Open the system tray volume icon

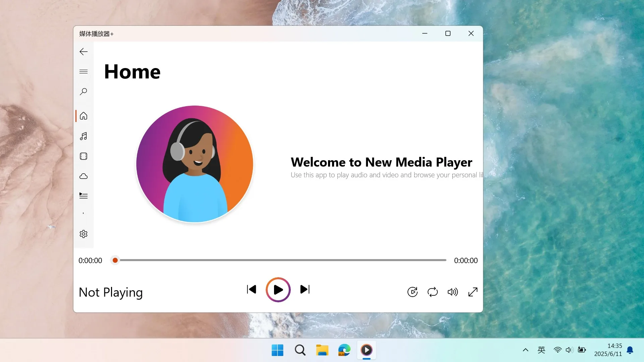[570, 350]
